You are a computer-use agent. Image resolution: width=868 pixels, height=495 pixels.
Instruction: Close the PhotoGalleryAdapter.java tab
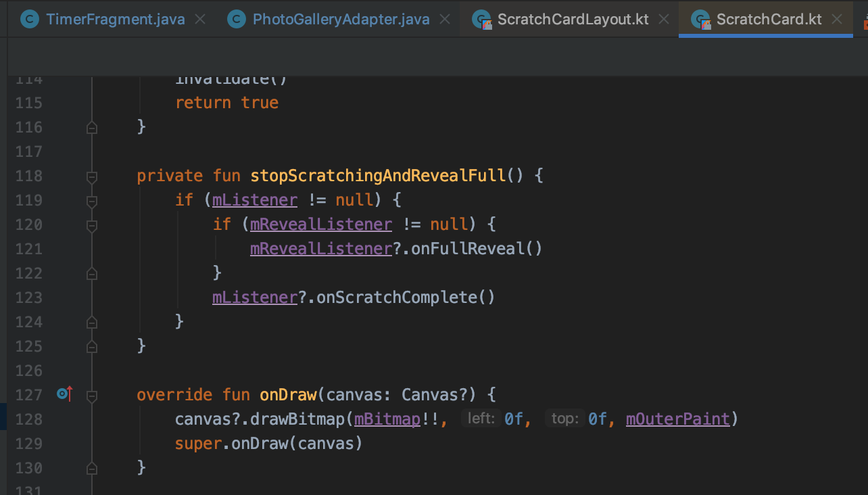coord(444,19)
